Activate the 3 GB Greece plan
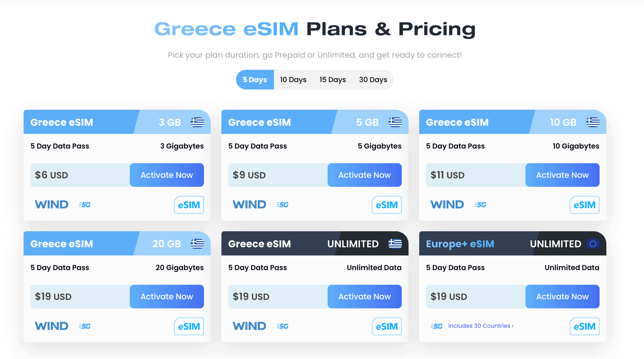 point(167,175)
